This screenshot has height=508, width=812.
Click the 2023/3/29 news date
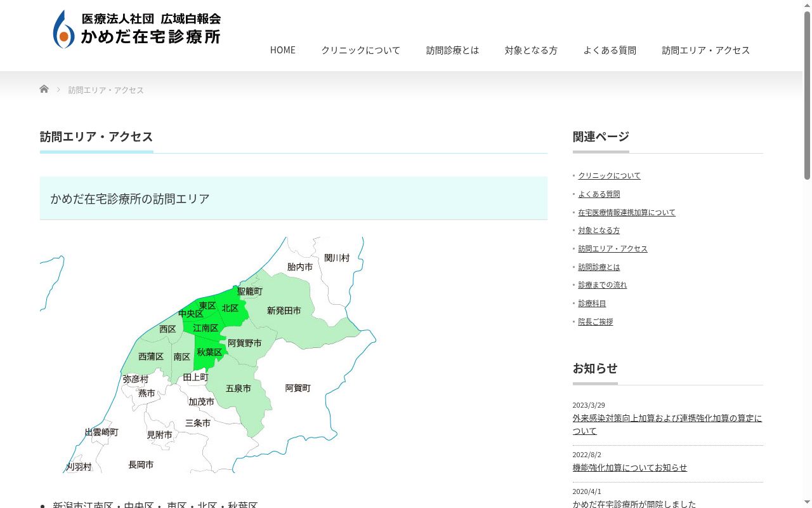[x=589, y=406]
